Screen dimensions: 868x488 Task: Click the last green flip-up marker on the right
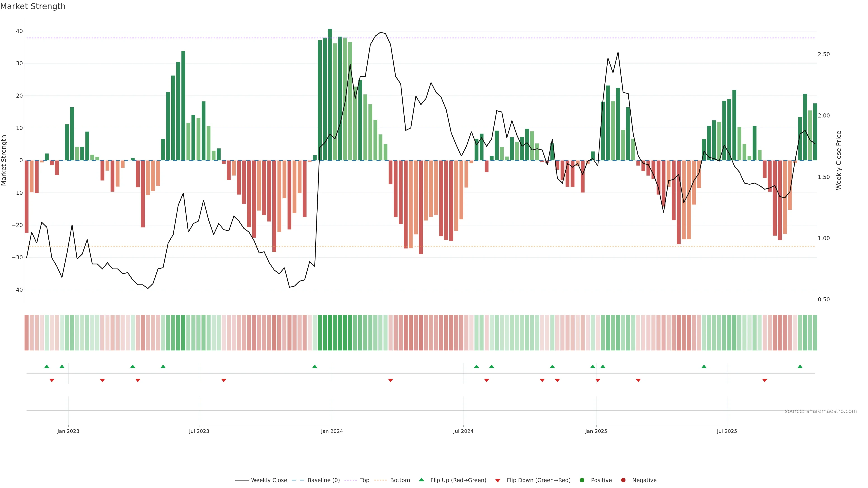[800, 366]
